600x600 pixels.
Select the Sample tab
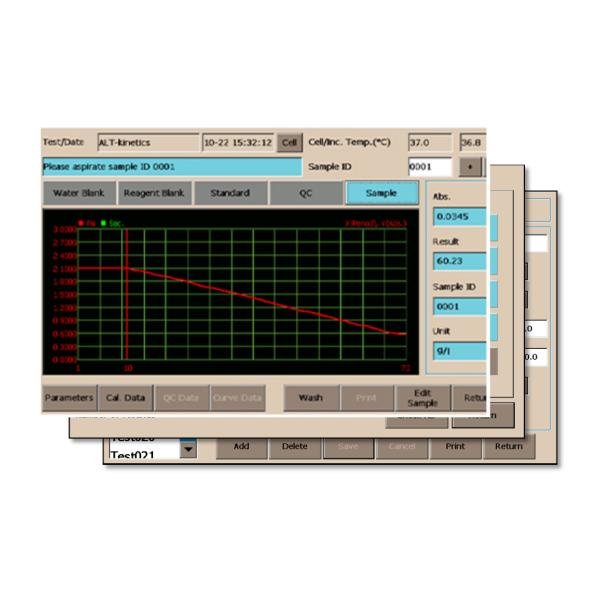tap(382, 193)
